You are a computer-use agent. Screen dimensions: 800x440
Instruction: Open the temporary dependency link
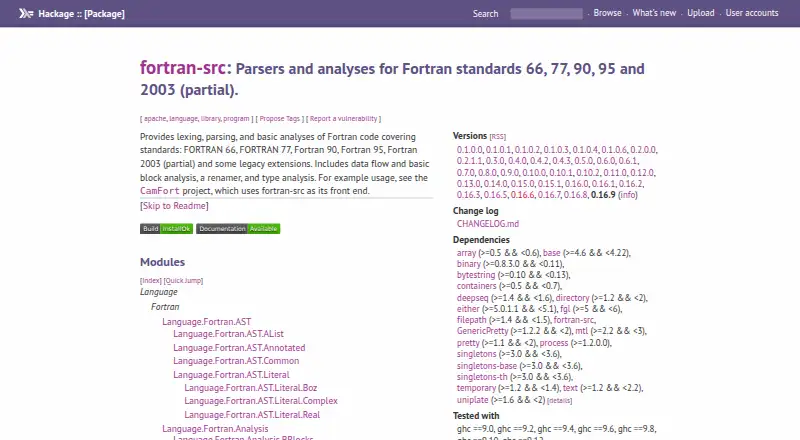point(476,388)
